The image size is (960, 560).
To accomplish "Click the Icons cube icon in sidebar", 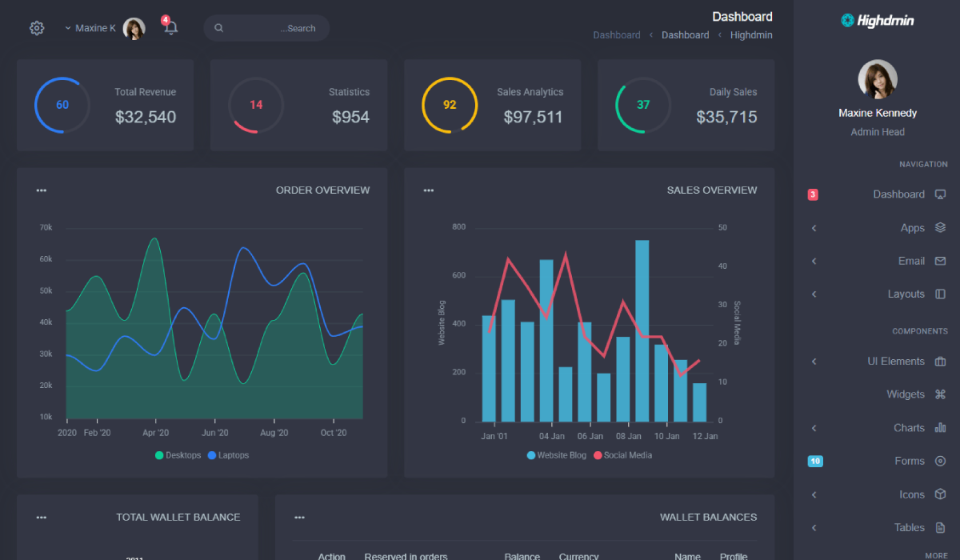I will pyautogui.click(x=940, y=494).
